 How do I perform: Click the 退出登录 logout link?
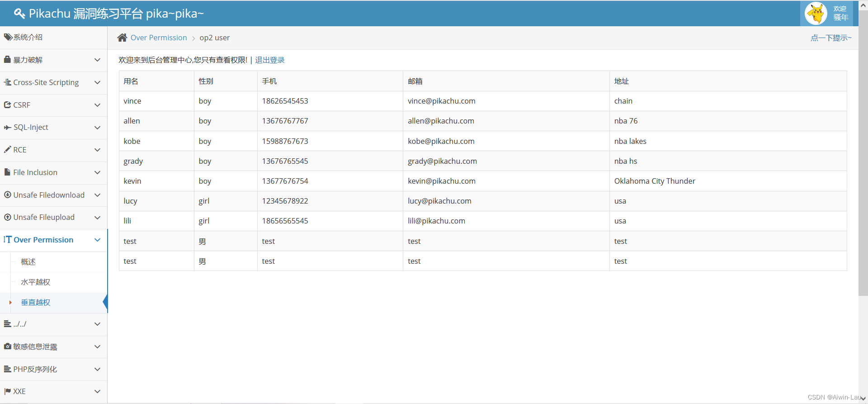pyautogui.click(x=270, y=60)
